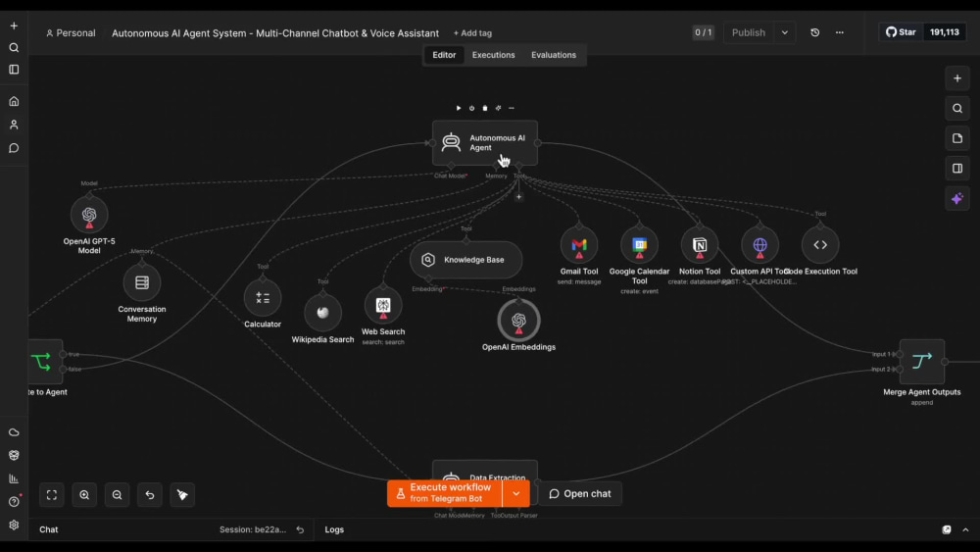Reset the chat session
Image resolution: width=980 pixels, height=552 pixels.
tap(300, 529)
